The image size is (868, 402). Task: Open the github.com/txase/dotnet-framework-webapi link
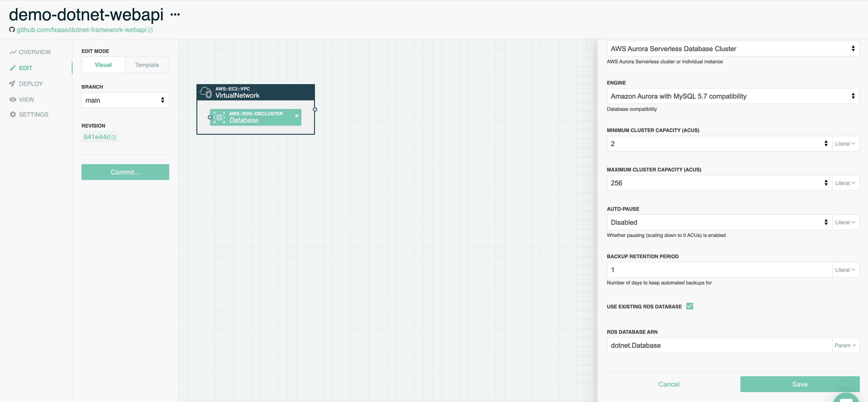tap(81, 30)
